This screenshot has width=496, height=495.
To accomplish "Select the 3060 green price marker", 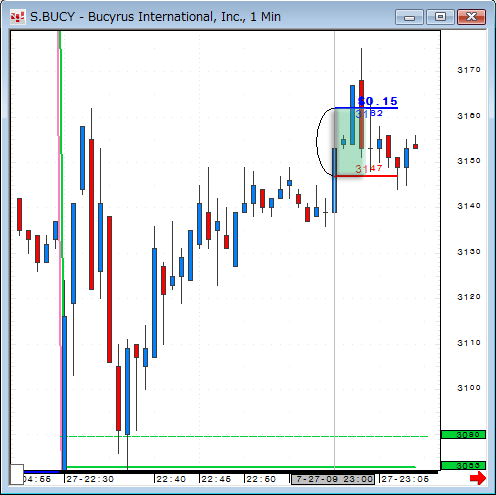I will click(463, 465).
